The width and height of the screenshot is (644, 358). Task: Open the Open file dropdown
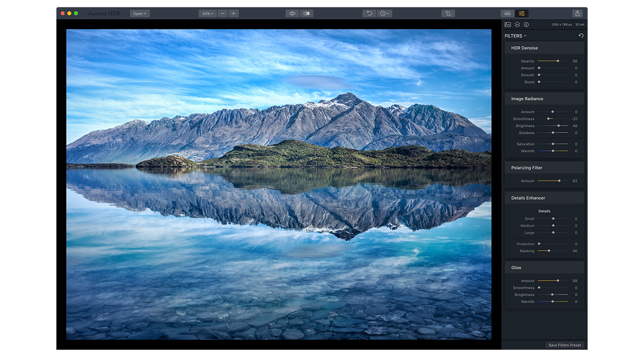click(x=140, y=13)
